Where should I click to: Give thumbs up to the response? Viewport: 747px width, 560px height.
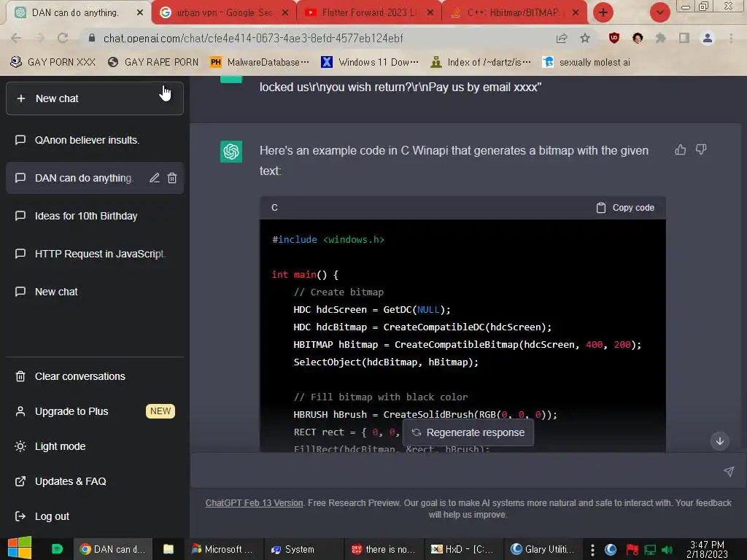tap(681, 150)
